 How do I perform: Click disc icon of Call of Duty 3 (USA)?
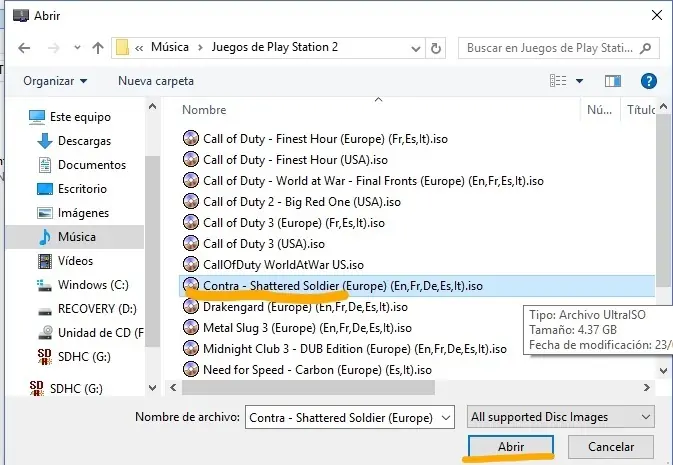(x=191, y=243)
